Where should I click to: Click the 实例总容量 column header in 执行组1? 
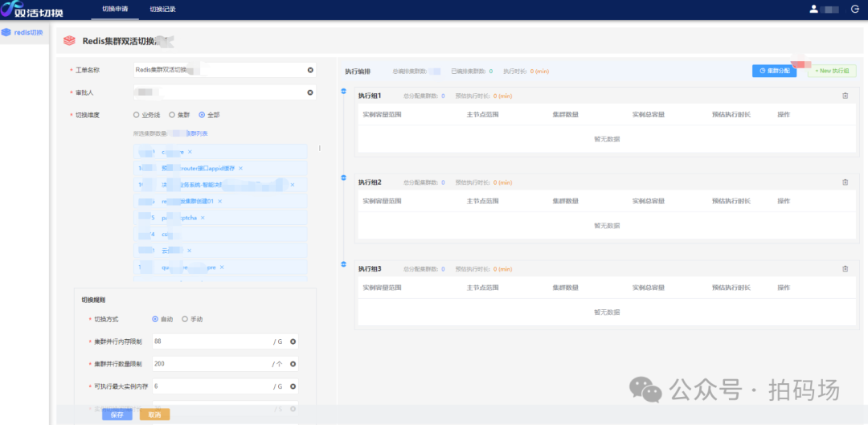click(x=649, y=115)
